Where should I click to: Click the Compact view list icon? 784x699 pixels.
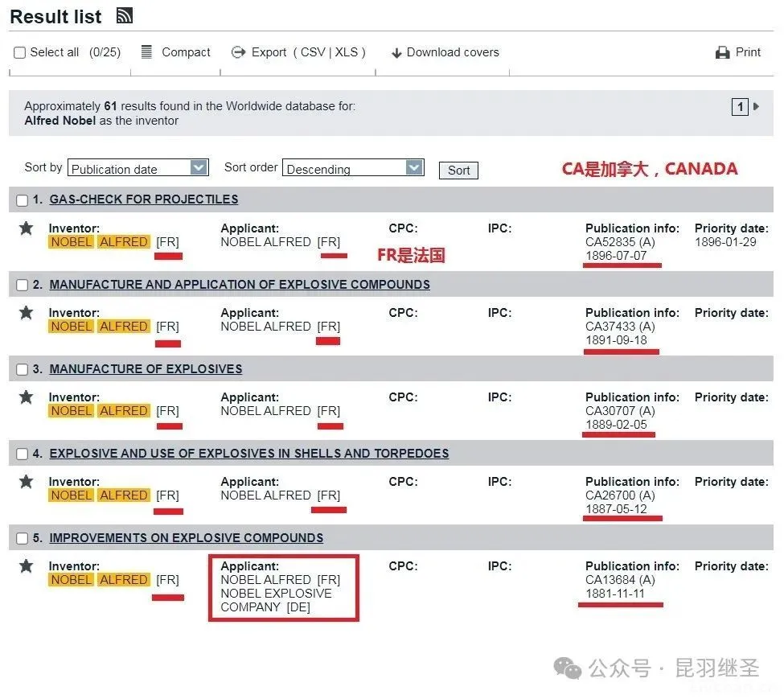[146, 52]
